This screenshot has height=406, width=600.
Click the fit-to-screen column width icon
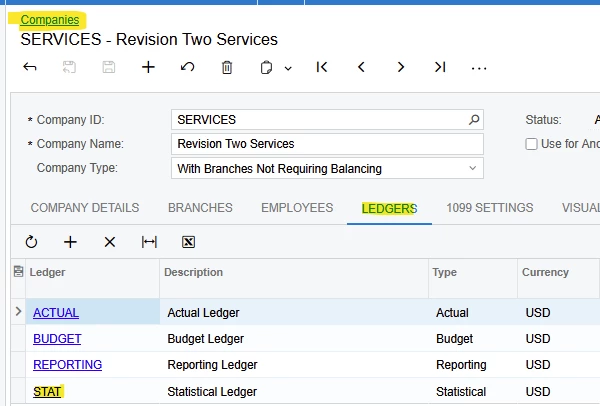[149, 242]
